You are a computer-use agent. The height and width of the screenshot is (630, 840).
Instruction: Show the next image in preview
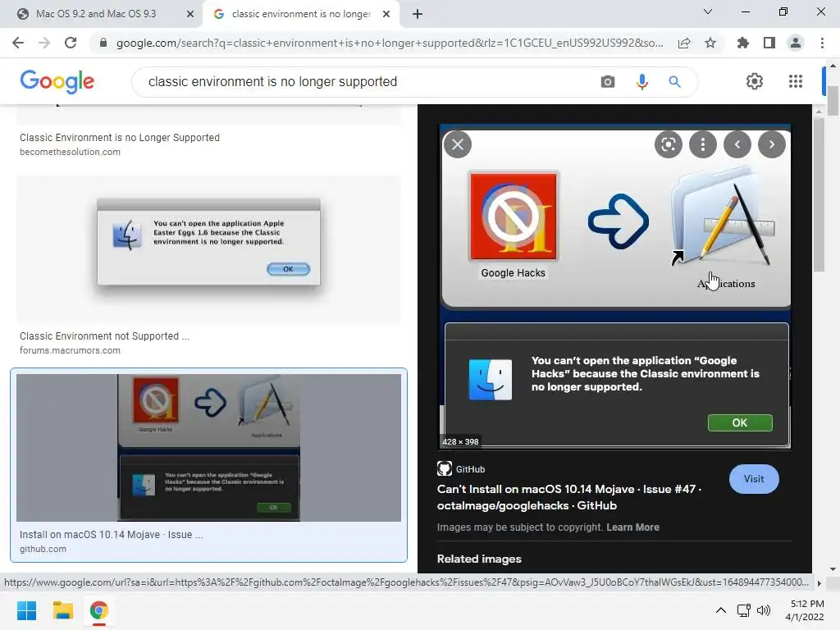[771, 144]
